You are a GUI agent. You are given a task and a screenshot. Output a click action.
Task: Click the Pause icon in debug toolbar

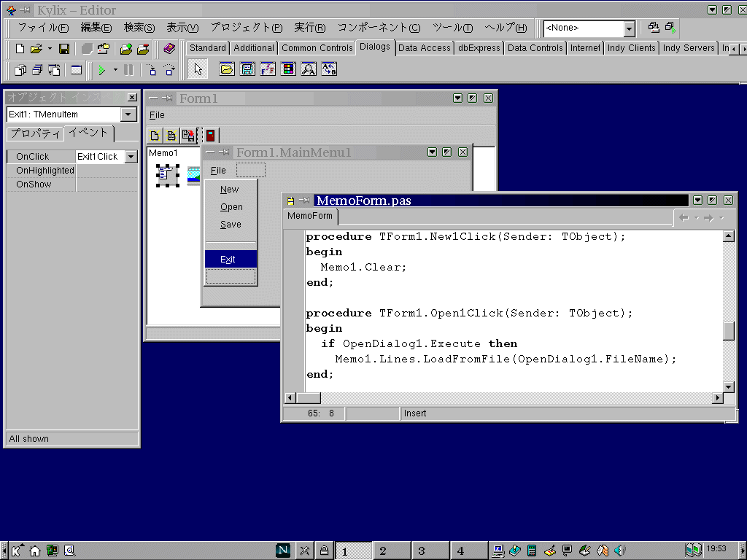[128, 70]
